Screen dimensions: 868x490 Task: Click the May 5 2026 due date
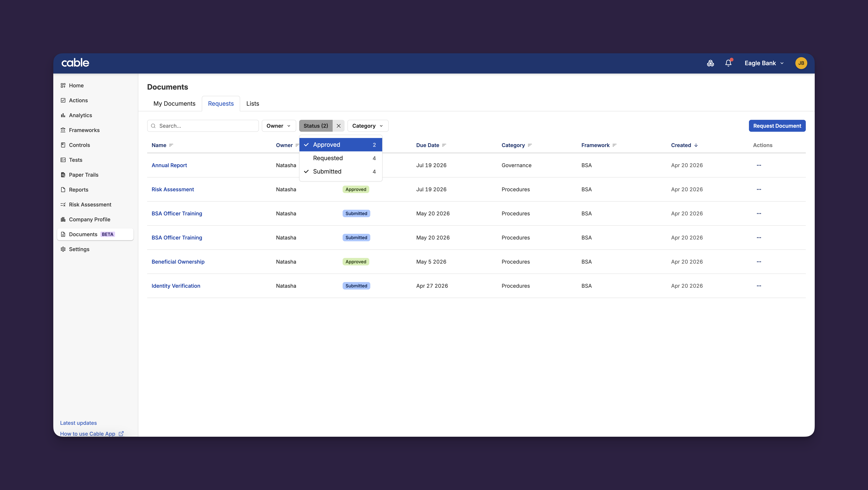point(431,262)
